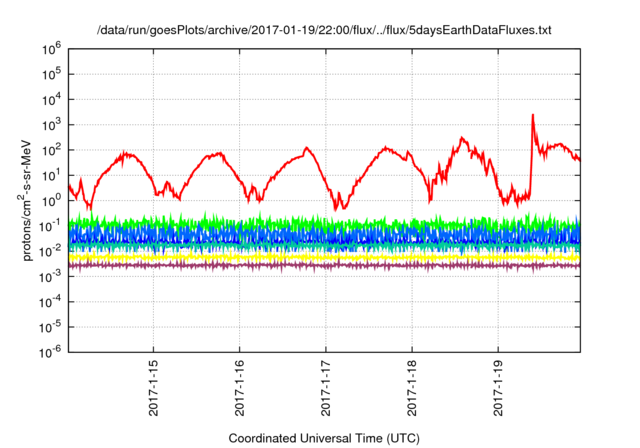This screenshot has width=640, height=448.
Task: Click the 10^-5 y-axis tick label
Action: click(50, 327)
